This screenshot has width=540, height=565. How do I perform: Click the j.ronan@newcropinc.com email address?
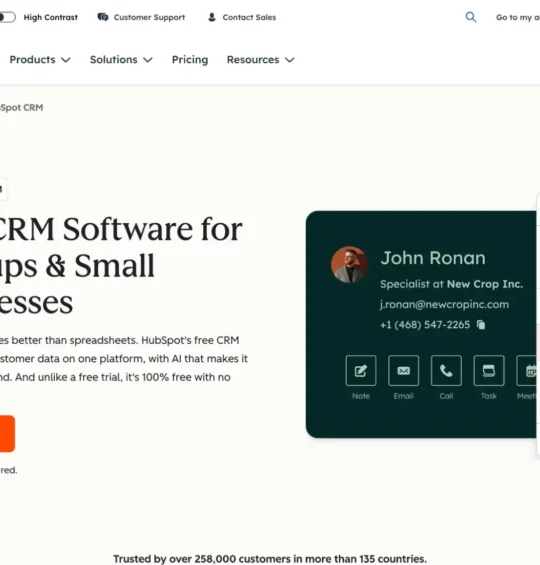pos(444,304)
